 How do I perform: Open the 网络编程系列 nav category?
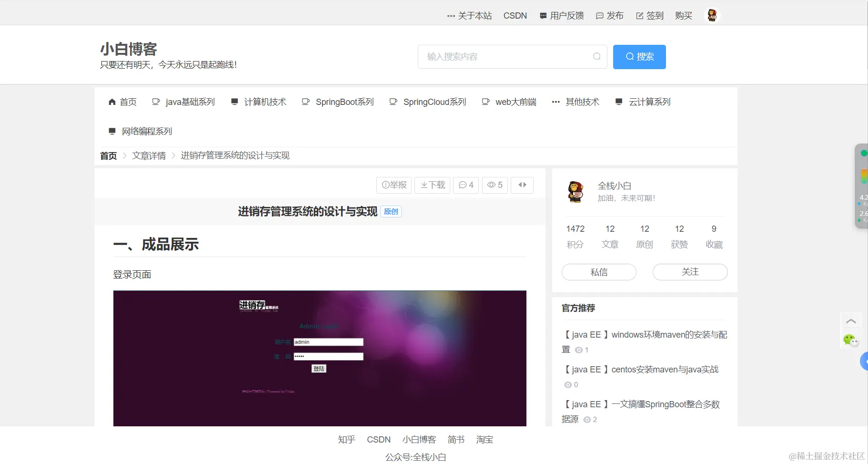coord(140,132)
